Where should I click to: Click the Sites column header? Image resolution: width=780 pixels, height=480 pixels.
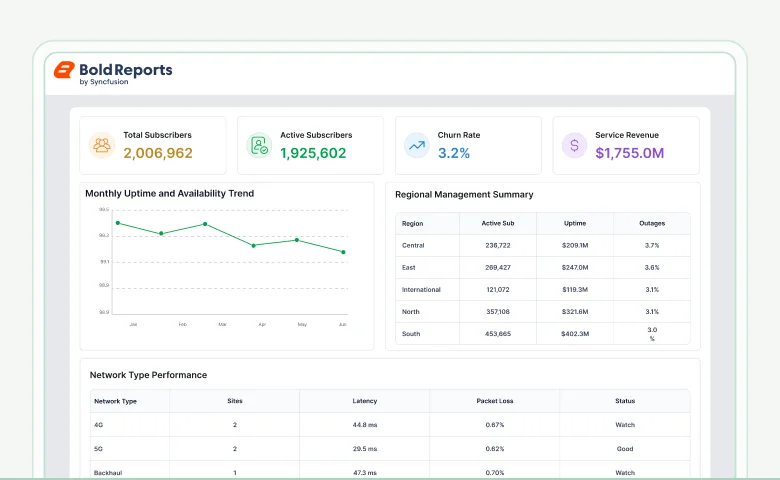coord(235,401)
